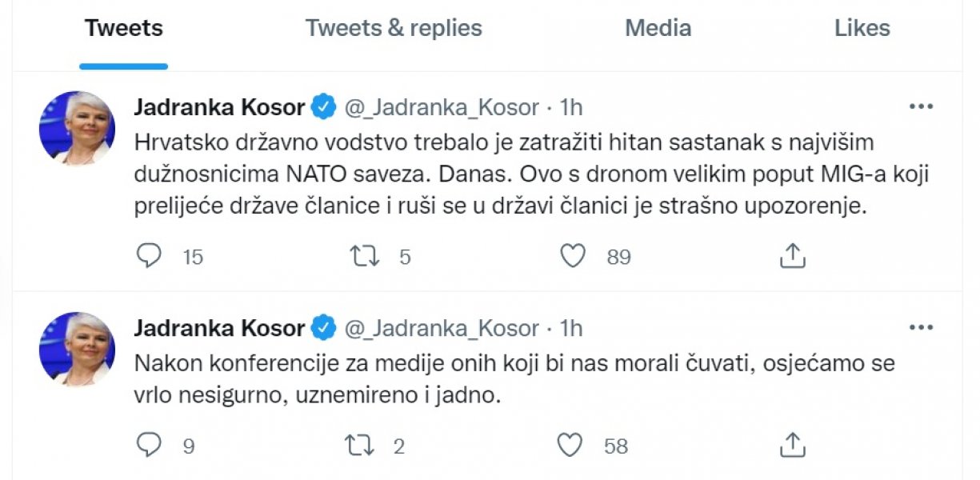Click the verified checkmark on the second tweet
Viewport: 980px width, 480px height.
[323, 327]
